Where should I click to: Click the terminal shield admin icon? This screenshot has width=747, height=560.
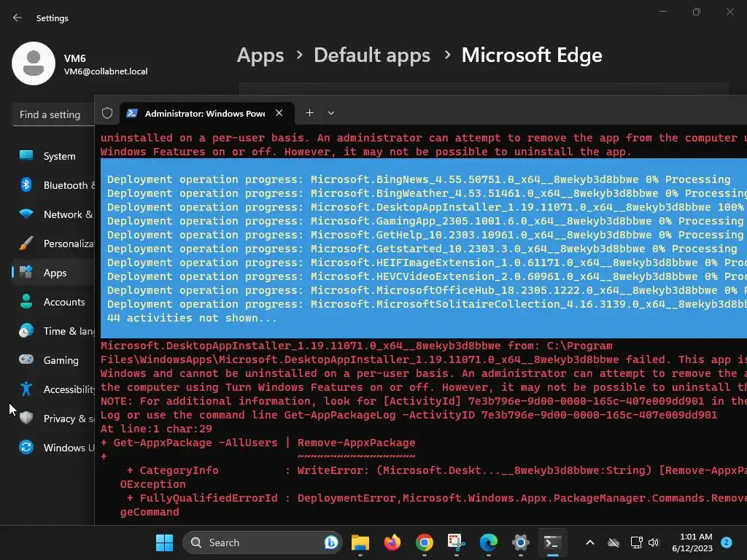pos(107,113)
